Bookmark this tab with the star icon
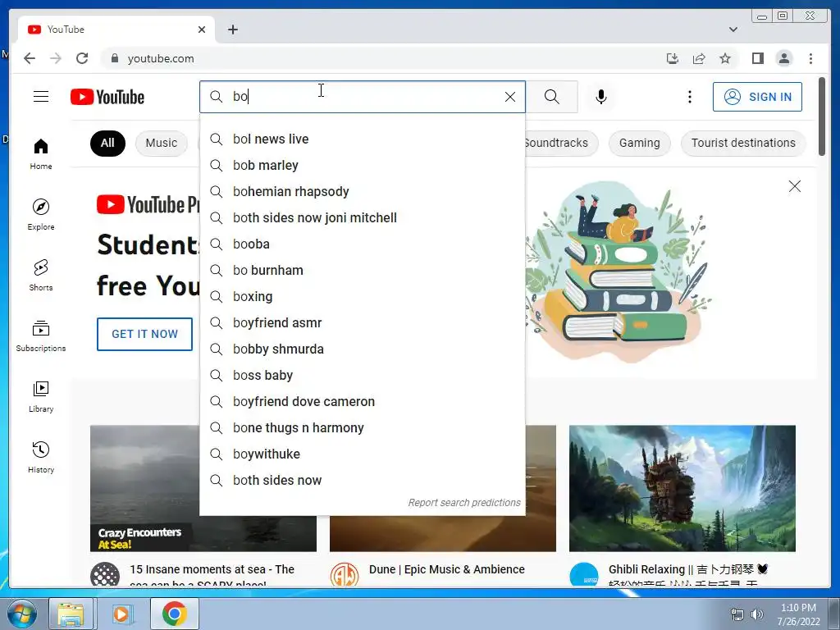Image resolution: width=840 pixels, height=630 pixels. pos(725,58)
